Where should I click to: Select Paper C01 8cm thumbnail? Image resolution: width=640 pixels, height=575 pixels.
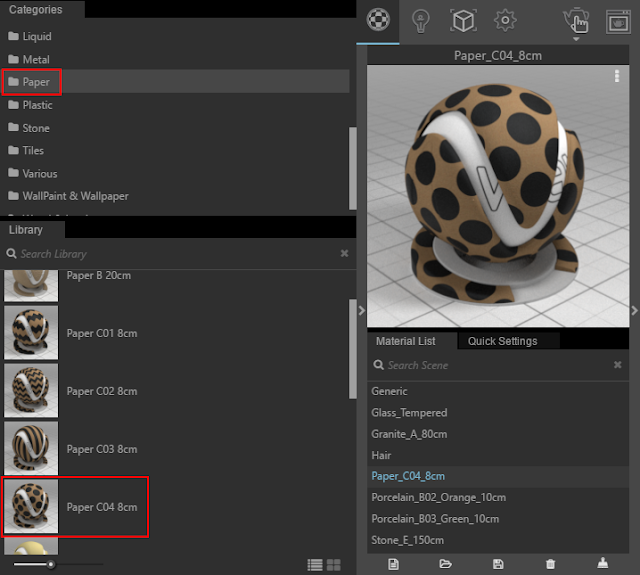(31, 333)
